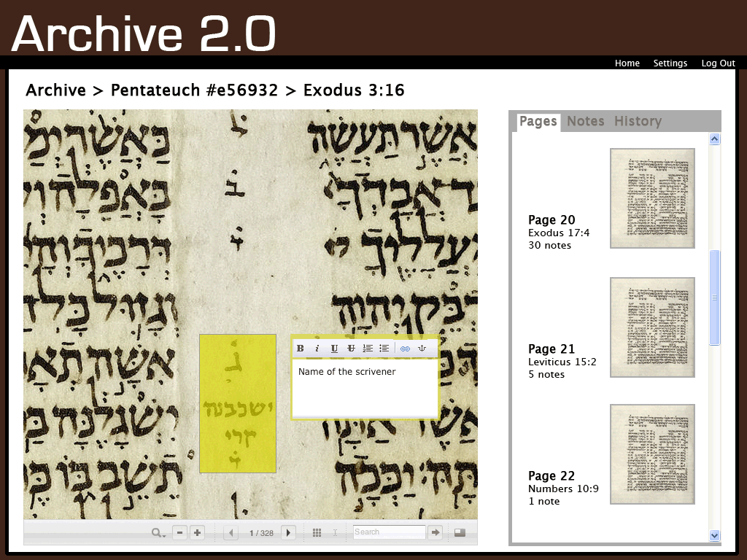Screen dimensions: 747x560
Task: Open the grid thumbnails view
Action: tap(317, 533)
